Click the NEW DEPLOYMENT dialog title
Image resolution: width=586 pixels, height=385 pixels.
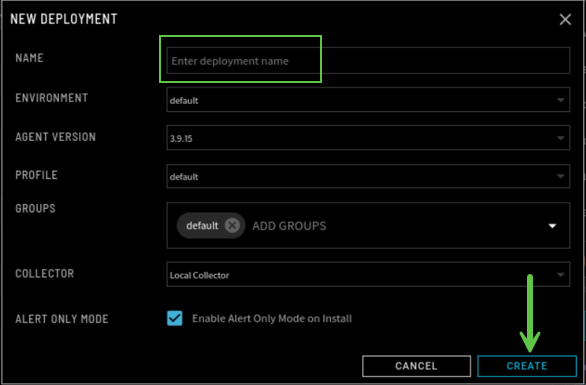(x=64, y=19)
